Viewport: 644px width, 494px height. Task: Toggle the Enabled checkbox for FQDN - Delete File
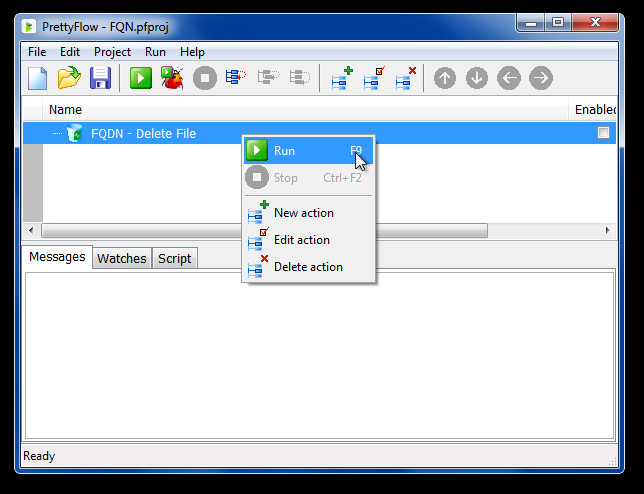603,133
